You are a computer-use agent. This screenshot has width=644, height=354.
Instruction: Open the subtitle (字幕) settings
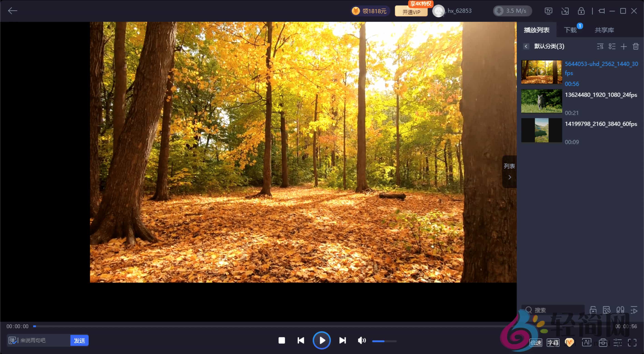(553, 342)
